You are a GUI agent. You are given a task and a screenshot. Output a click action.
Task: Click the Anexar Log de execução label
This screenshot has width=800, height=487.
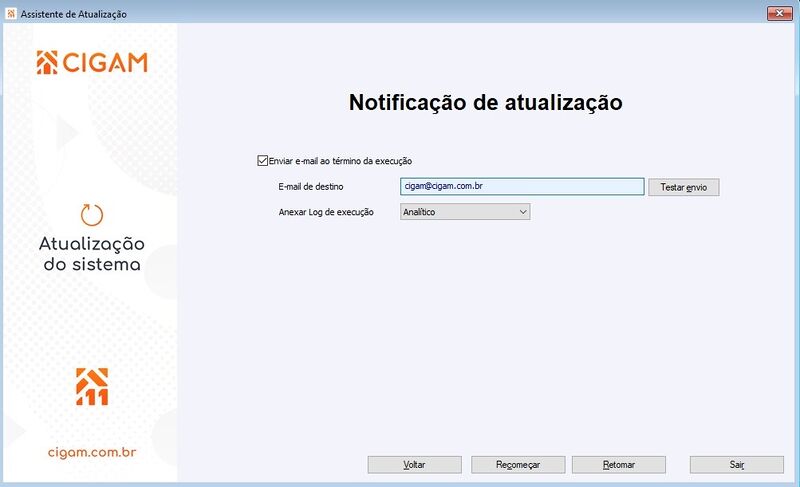326,212
